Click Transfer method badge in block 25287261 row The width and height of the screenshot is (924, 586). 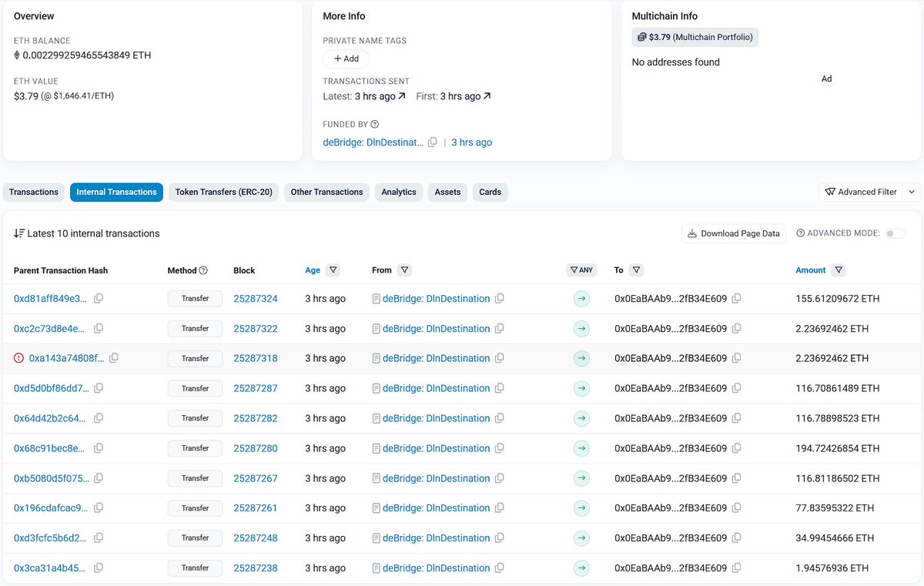click(x=195, y=508)
